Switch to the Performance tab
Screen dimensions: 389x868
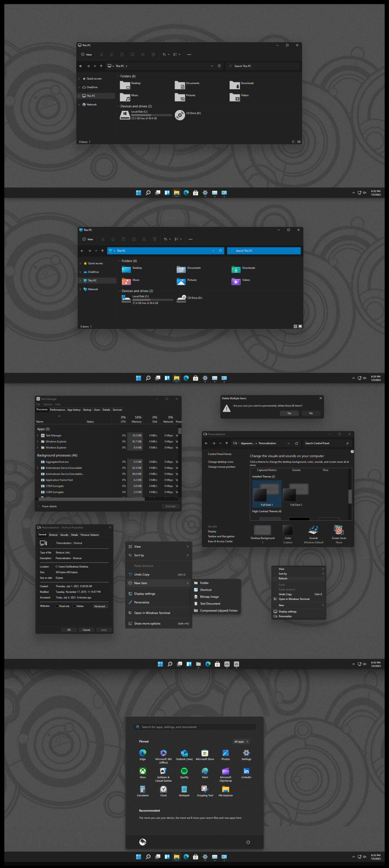click(x=57, y=410)
